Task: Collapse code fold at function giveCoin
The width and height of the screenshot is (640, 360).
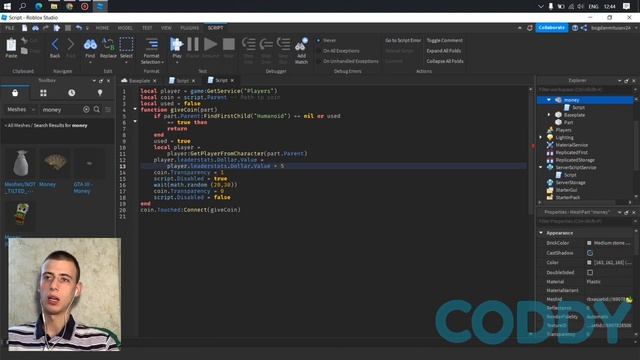Action: tap(135, 109)
